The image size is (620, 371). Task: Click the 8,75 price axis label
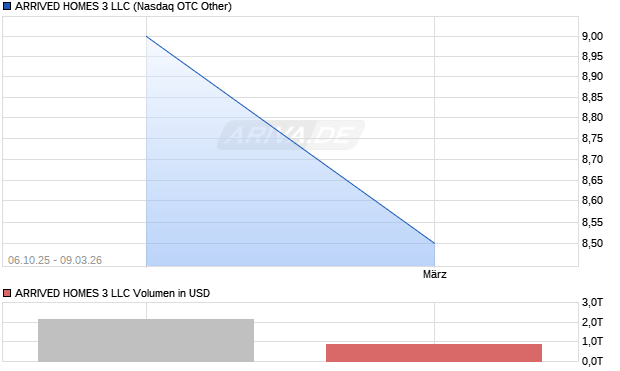click(592, 138)
